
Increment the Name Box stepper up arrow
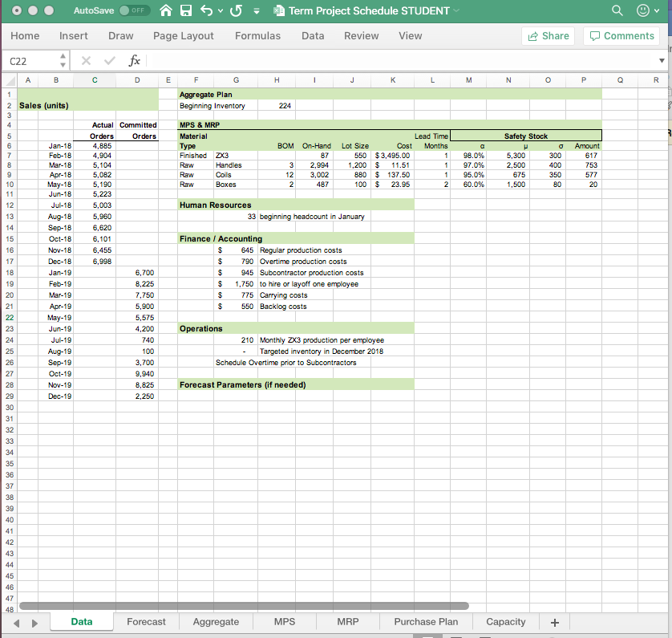[x=61, y=56]
